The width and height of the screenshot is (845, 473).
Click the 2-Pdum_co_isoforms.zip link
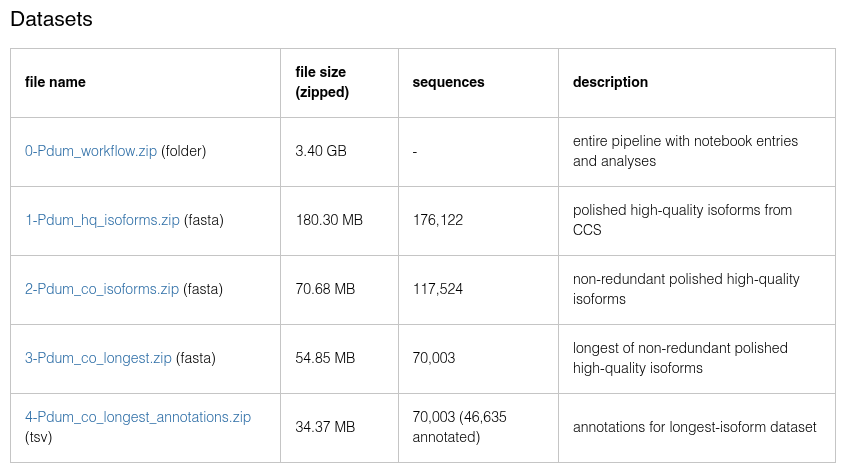[x=102, y=289]
